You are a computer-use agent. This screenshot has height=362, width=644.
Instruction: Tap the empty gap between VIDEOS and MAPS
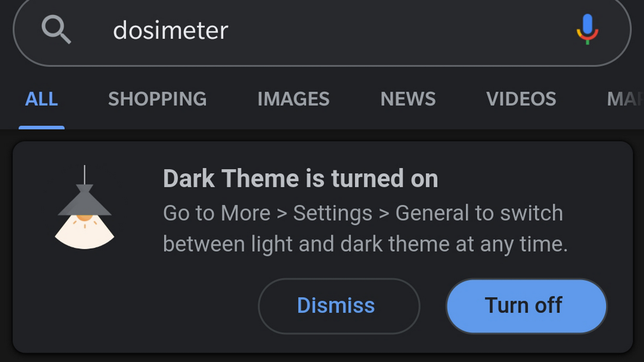click(x=582, y=99)
